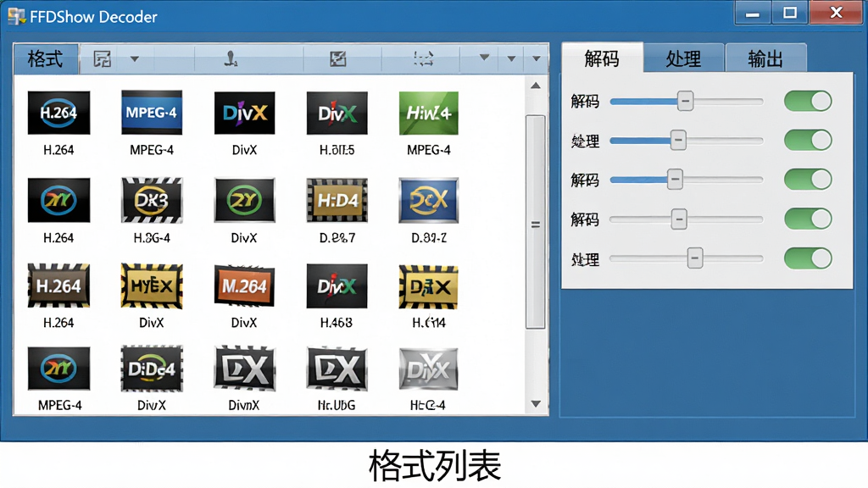
Task: Select the yellow HYEX DivX icon
Action: pyautogui.click(x=152, y=286)
